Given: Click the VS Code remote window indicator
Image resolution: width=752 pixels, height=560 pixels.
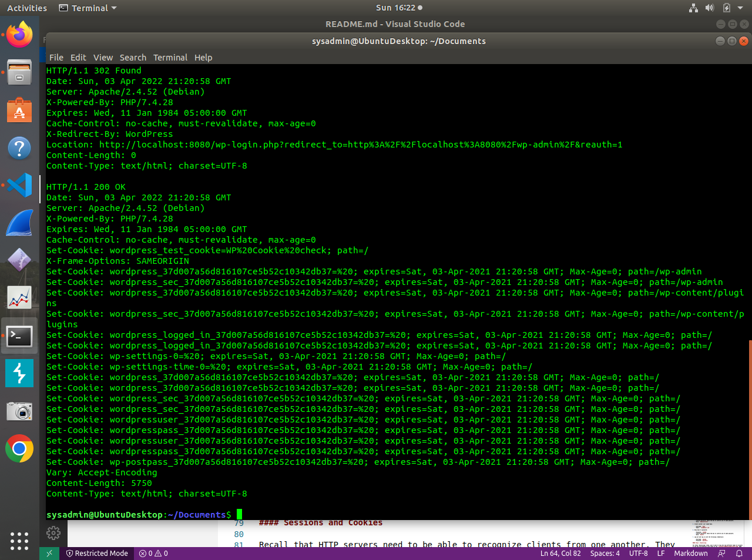Looking at the screenshot, I should pyautogui.click(x=49, y=554).
